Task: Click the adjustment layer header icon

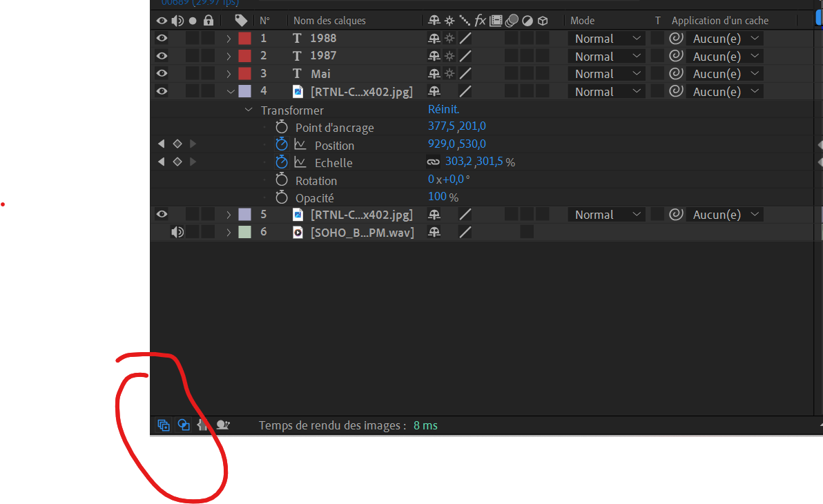Action: pyautogui.click(x=527, y=21)
